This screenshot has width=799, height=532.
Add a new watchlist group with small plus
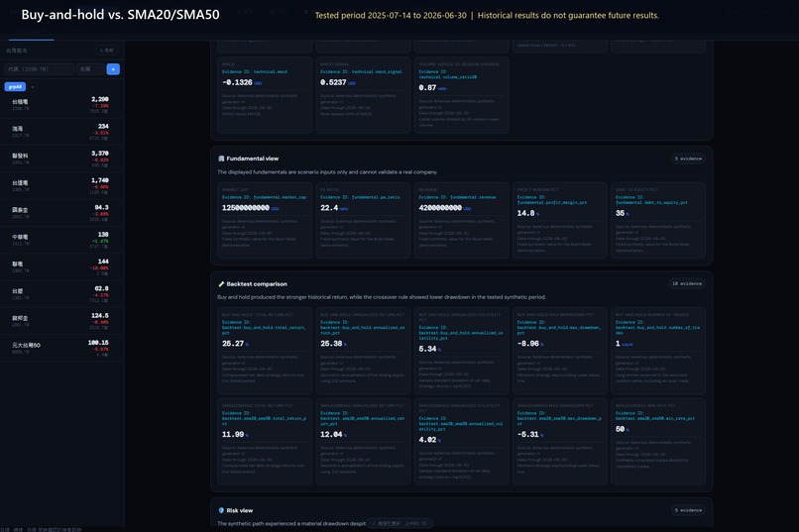(33, 87)
